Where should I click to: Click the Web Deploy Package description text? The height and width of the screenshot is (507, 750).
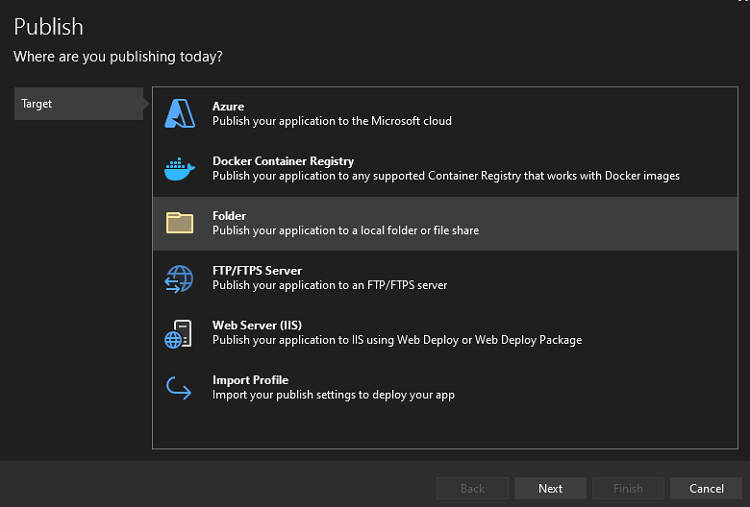397,340
